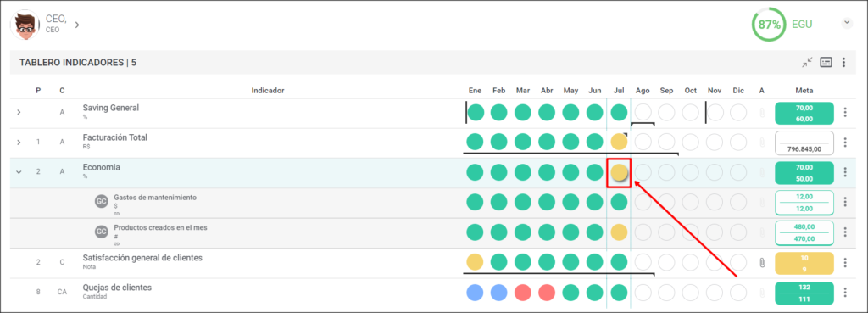Image resolution: width=868 pixels, height=313 pixels.
Task: Select Quejas de clientes red March indicator
Action: click(x=523, y=292)
